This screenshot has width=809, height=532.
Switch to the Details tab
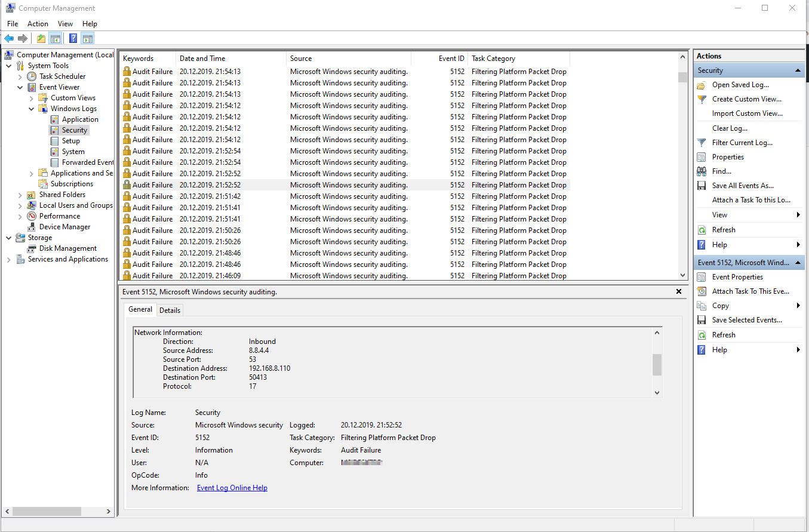170,310
